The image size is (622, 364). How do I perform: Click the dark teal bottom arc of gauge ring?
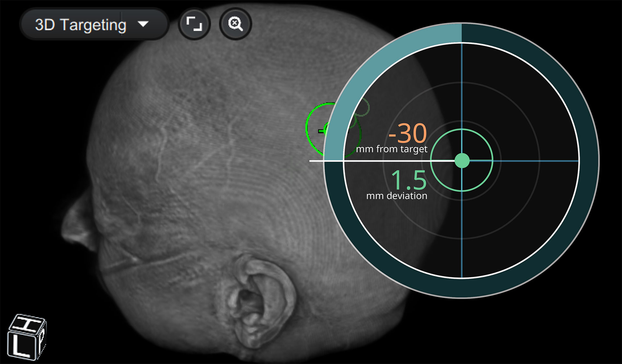pyautogui.click(x=462, y=288)
